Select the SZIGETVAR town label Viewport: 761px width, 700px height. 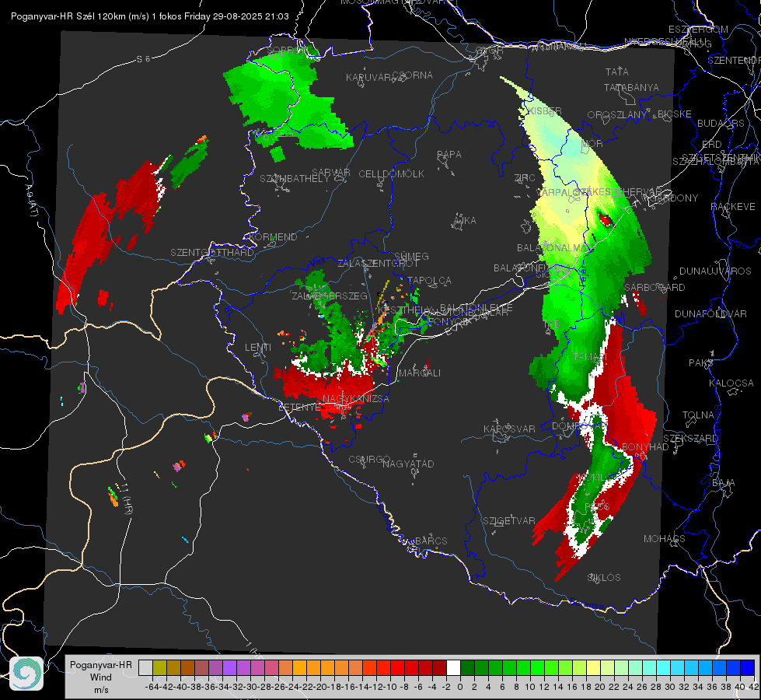[508, 521]
